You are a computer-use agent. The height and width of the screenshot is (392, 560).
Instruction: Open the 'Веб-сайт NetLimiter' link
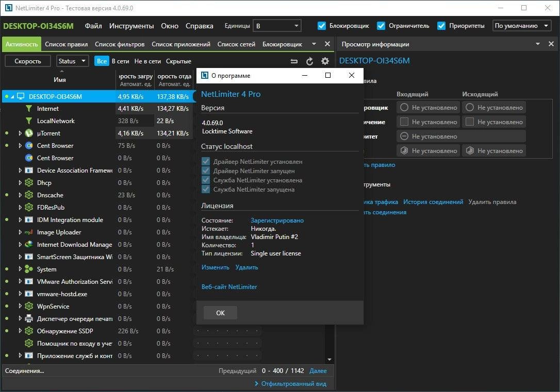[229, 287]
